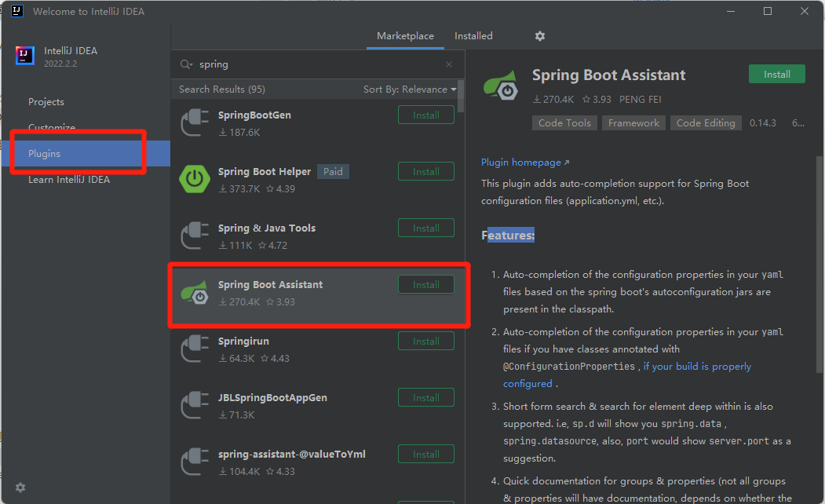Click the Features heading
Viewport: 825px width, 504px height.
pos(508,236)
